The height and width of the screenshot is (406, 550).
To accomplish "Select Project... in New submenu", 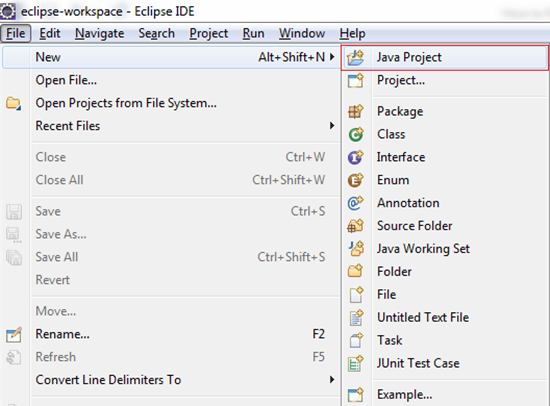I will 444,80.
